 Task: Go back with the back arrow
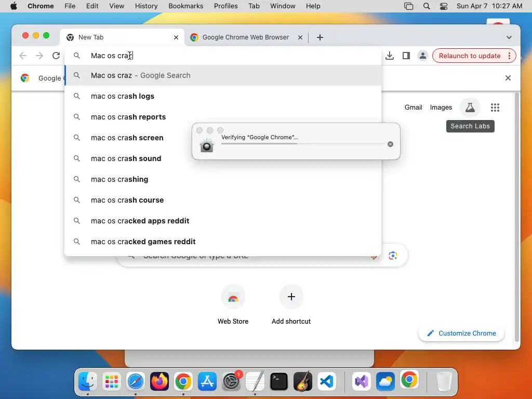(x=23, y=56)
